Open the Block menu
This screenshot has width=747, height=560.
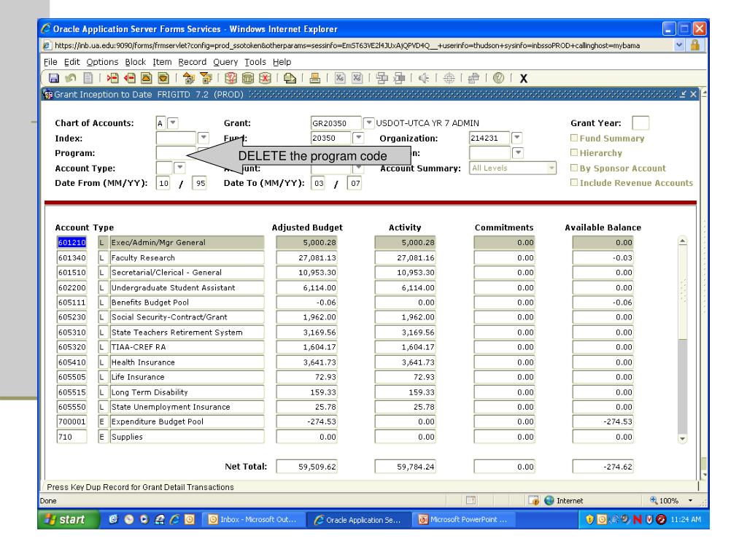(135, 62)
